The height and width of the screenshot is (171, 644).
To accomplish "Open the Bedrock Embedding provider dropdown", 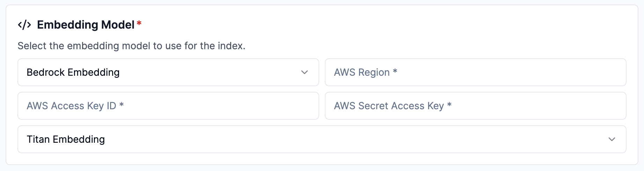I will tap(168, 72).
